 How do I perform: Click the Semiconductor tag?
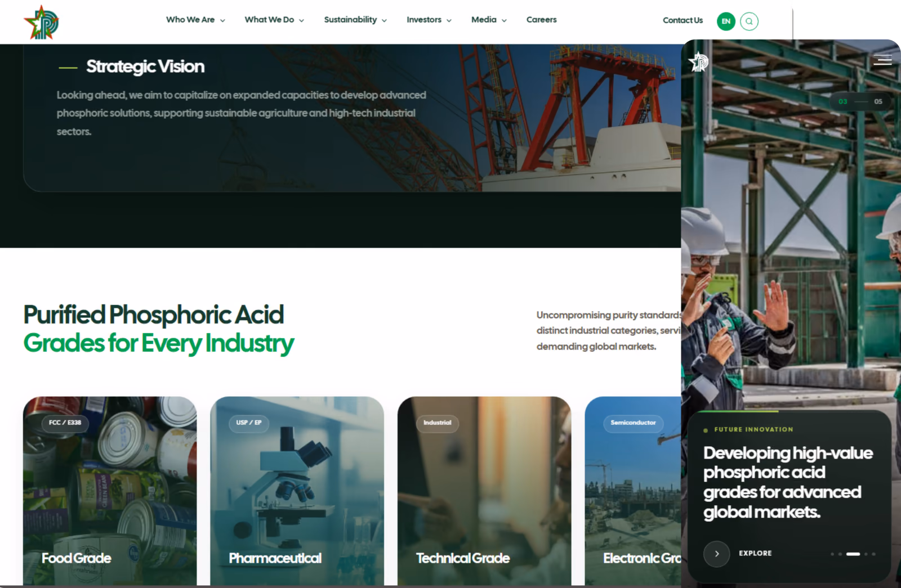(x=633, y=423)
